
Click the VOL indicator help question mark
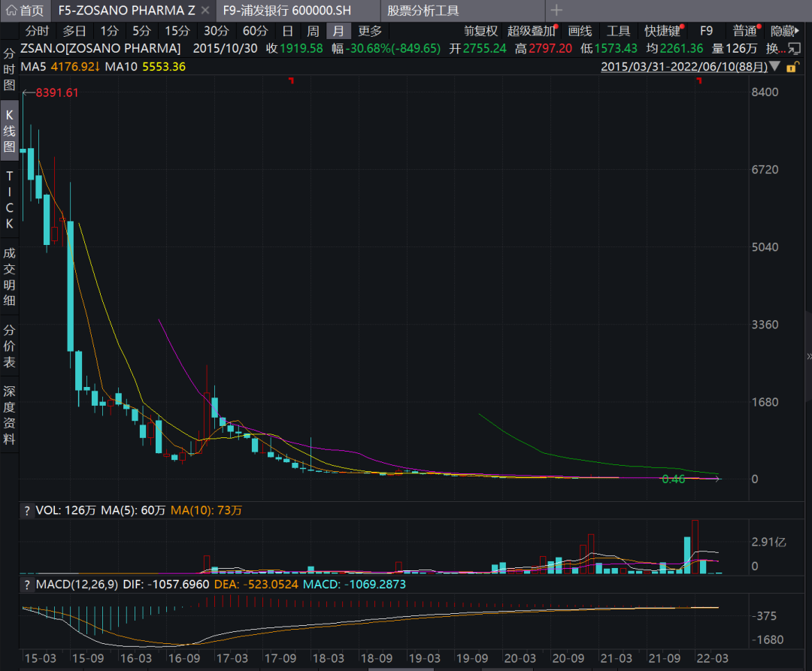(x=27, y=511)
